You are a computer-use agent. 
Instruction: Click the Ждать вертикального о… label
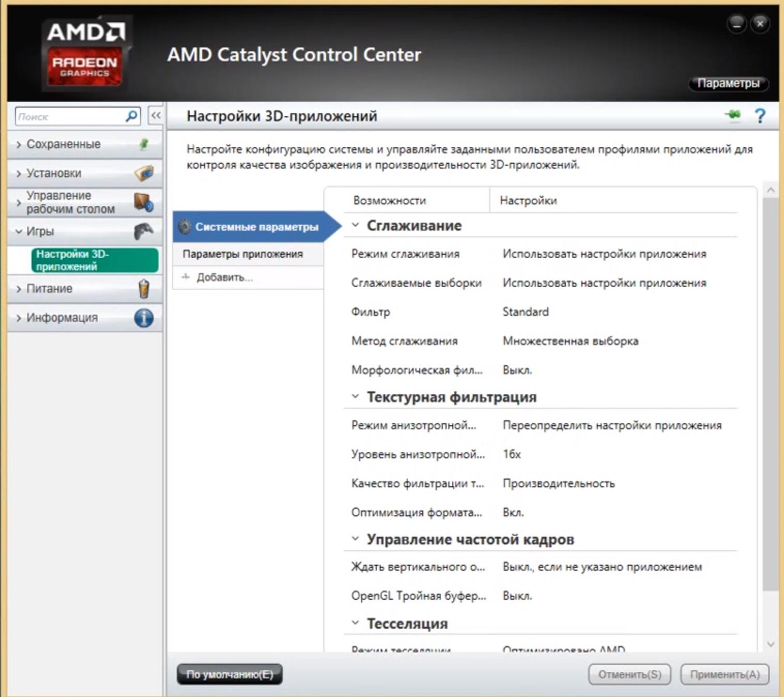tap(418, 567)
